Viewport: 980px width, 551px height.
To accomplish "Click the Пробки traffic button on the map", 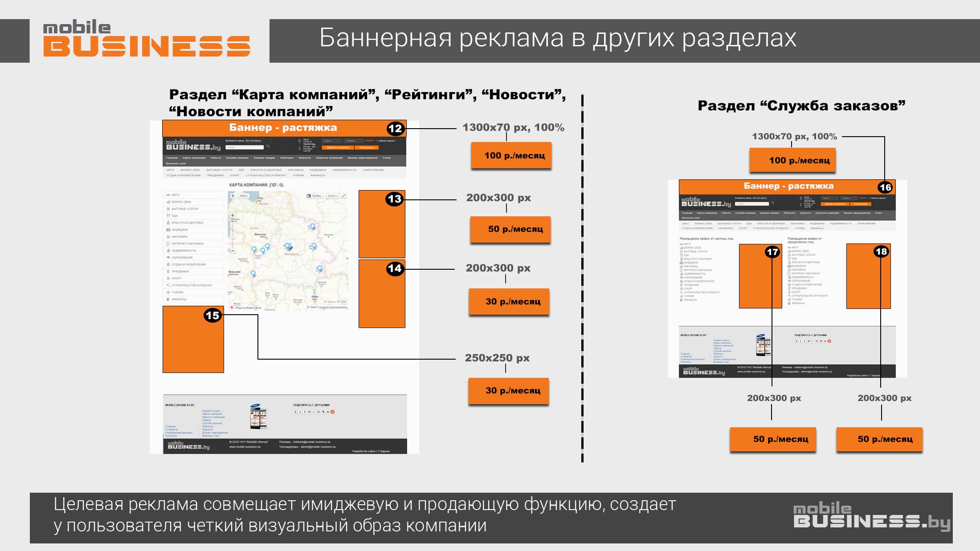I will 314,196.
